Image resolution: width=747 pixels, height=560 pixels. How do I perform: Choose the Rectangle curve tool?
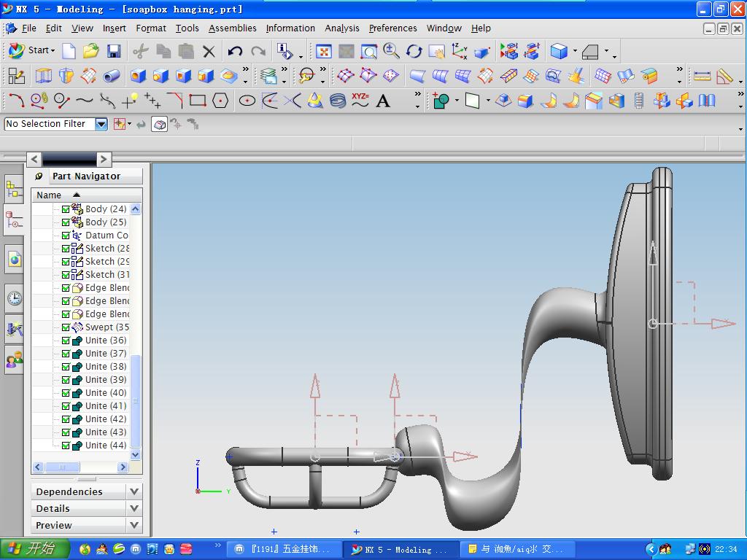[x=198, y=101]
